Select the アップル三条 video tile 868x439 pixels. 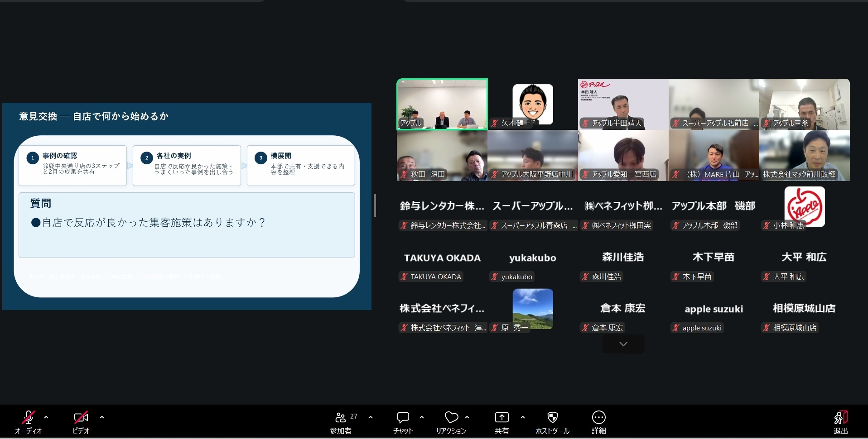tap(805, 105)
